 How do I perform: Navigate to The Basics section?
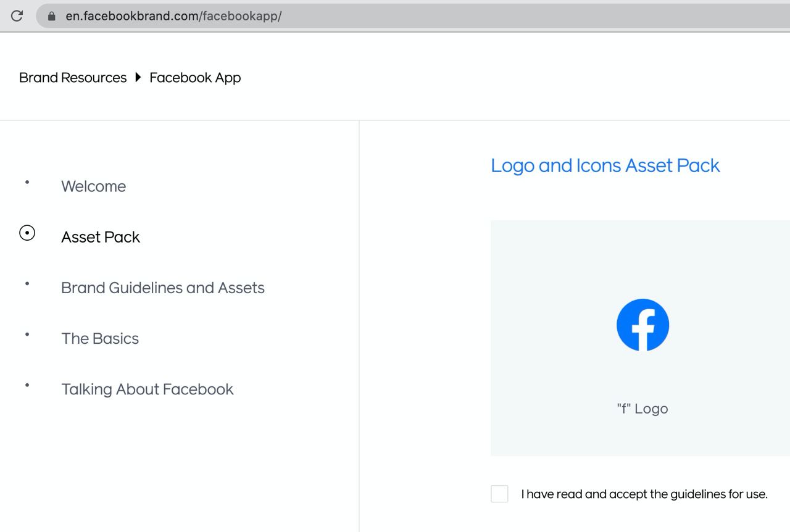[x=100, y=338]
